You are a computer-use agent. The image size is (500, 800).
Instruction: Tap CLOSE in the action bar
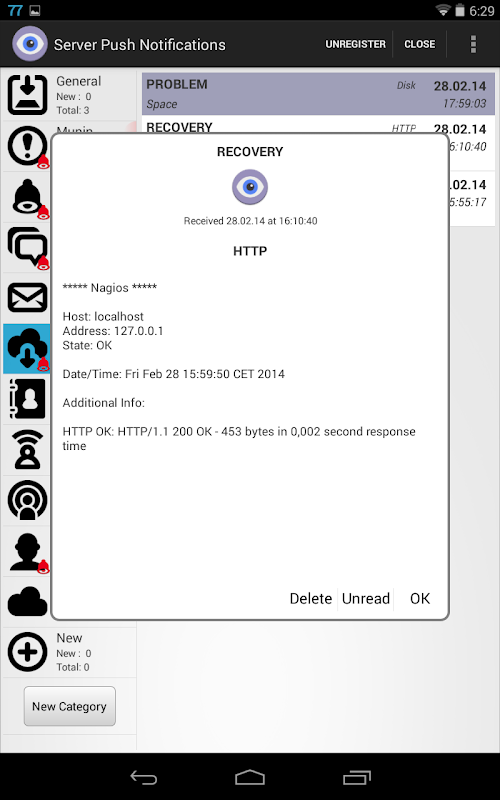419,44
